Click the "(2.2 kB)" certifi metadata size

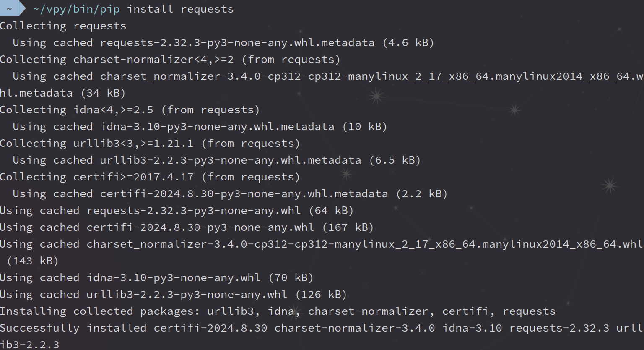click(421, 194)
